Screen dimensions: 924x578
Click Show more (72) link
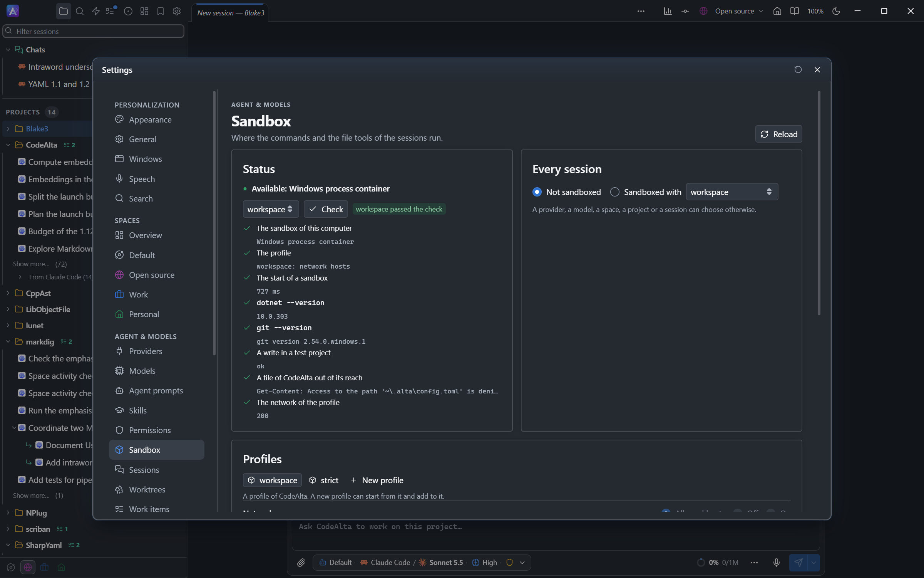[x=40, y=264]
